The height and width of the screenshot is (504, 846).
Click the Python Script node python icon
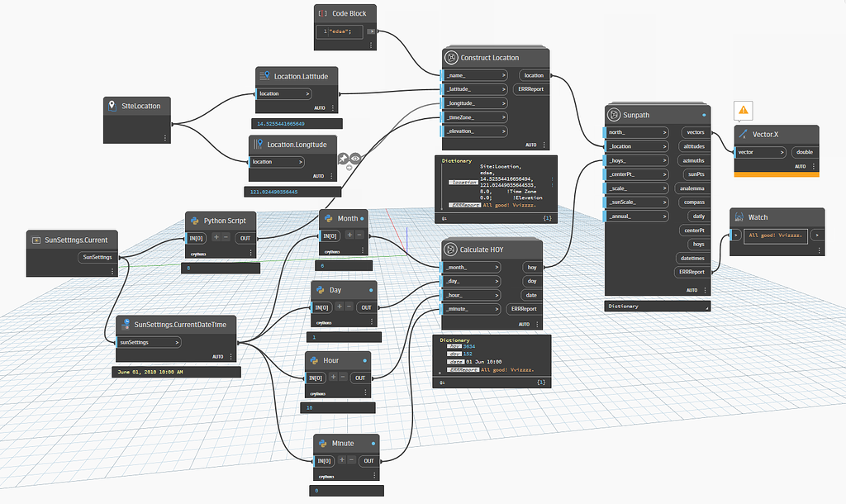[x=194, y=220]
